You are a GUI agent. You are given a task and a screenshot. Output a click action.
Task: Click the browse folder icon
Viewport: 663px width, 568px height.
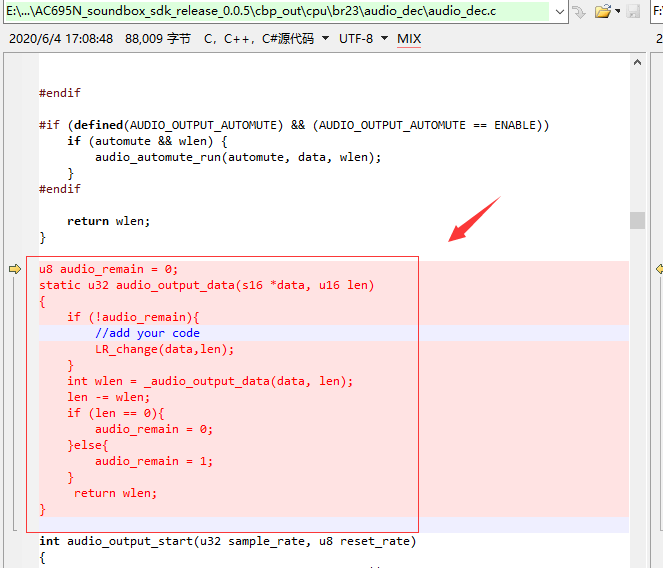[x=603, y=11]
